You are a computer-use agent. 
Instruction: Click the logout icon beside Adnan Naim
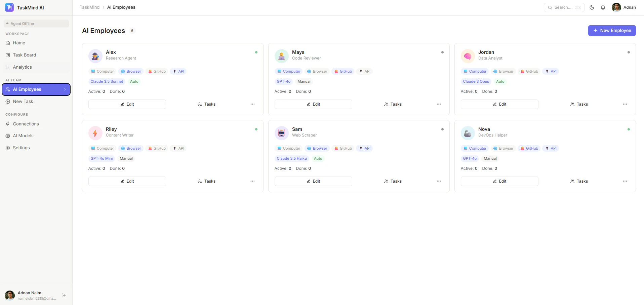click(x=64, y=296)
